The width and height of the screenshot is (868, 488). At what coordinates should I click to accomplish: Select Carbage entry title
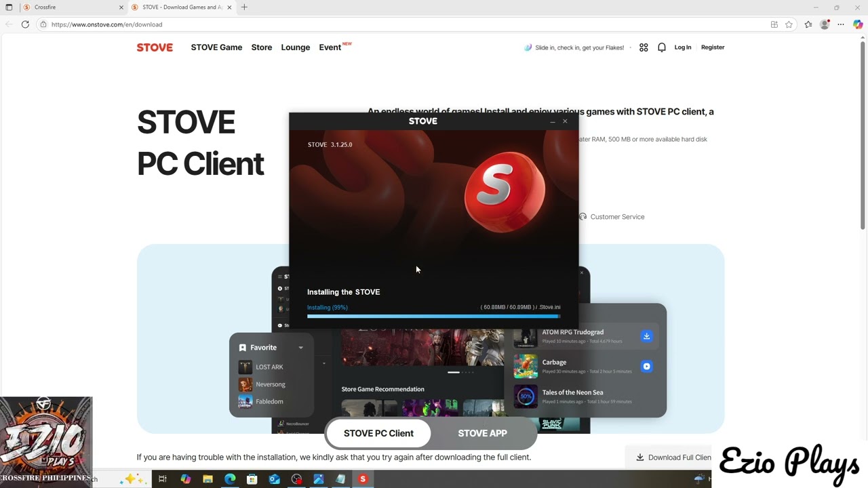tap(554, 362)
